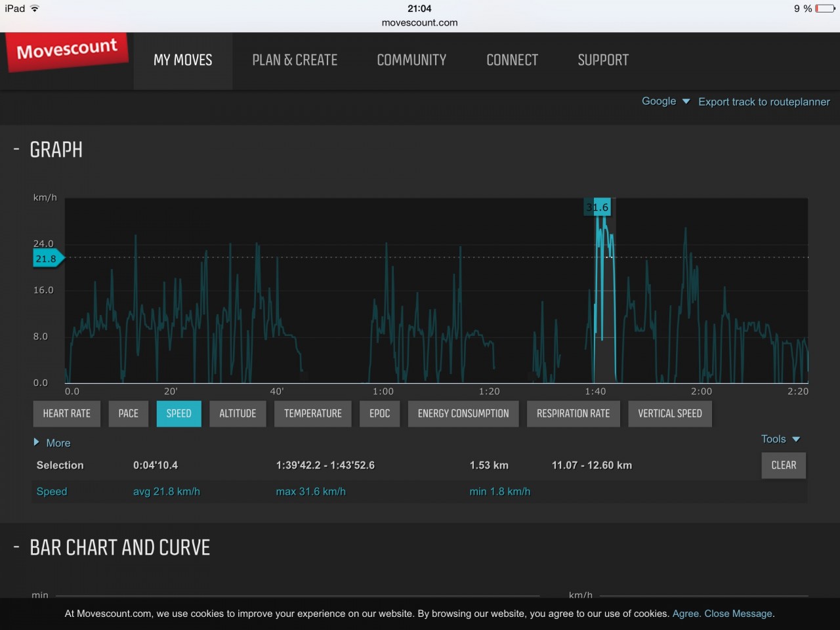Go to the COMMUNITY section
Image resolution: width=840 pixels, height=630 pixels.
(x=411, y=60)
